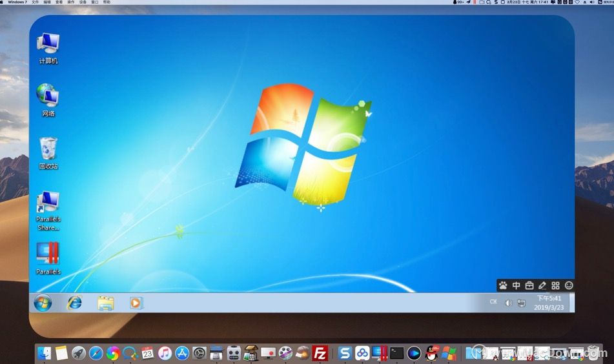Click the CH language indicator in tray

tap(493, 302)
